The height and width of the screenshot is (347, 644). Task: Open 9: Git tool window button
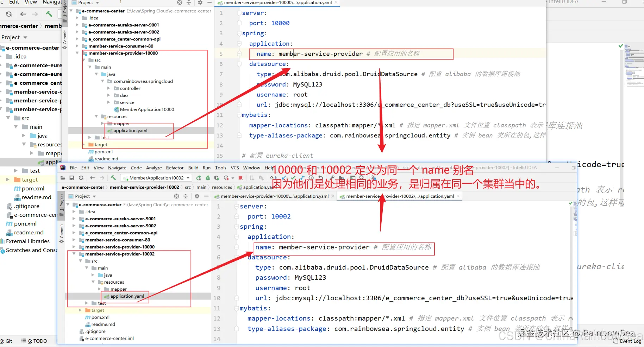click(x=6, y=341)
